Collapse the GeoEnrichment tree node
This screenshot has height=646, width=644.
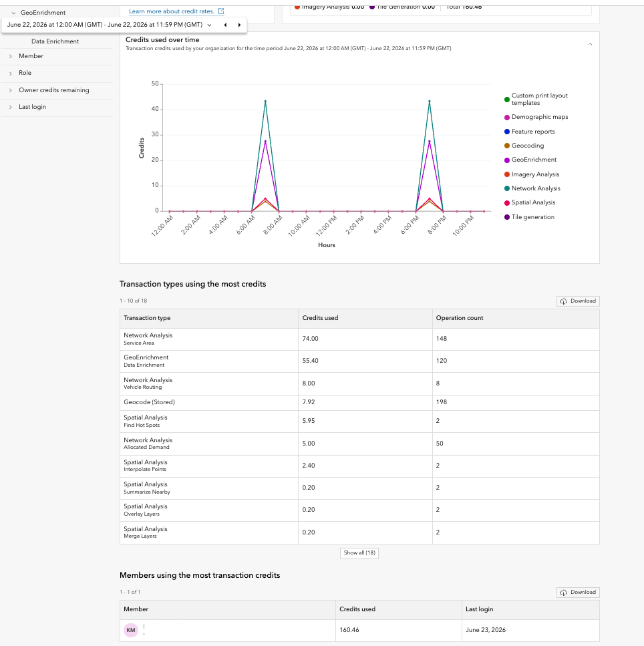tap(13, 13)
